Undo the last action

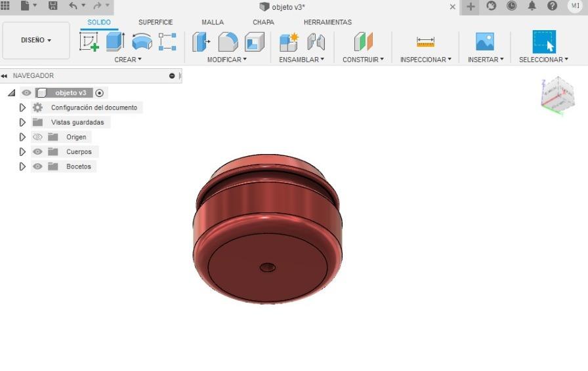click(x=73, y=5)
